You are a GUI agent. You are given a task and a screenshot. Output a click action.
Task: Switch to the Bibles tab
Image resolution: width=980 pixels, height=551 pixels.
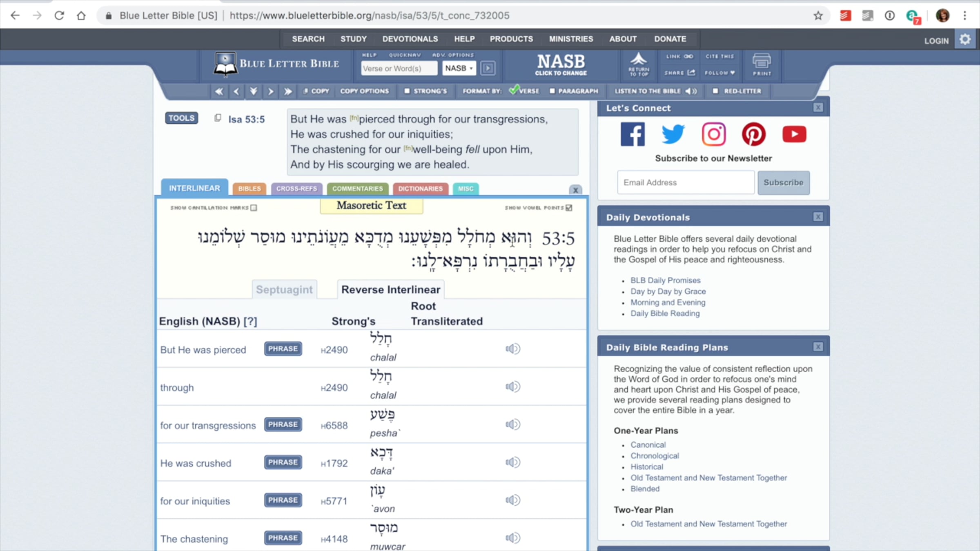tap(249, 189)
